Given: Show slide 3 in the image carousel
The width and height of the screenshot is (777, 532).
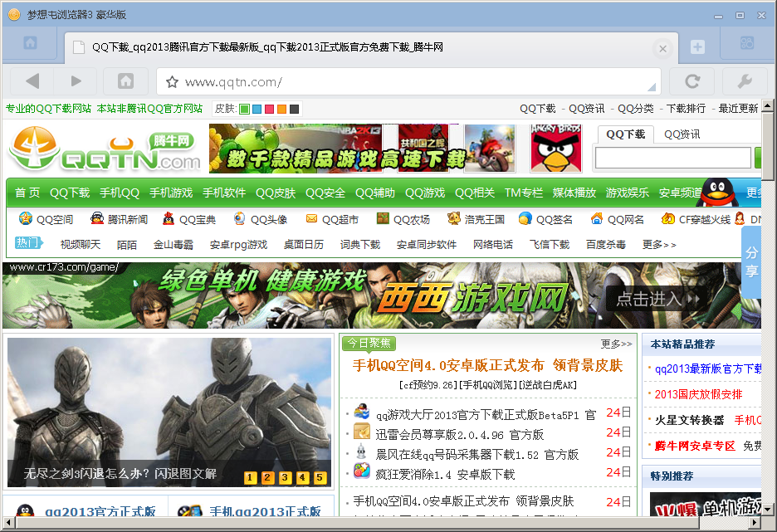Looking at the screenshot, I should pyautogui.click(x=285, y=477).
